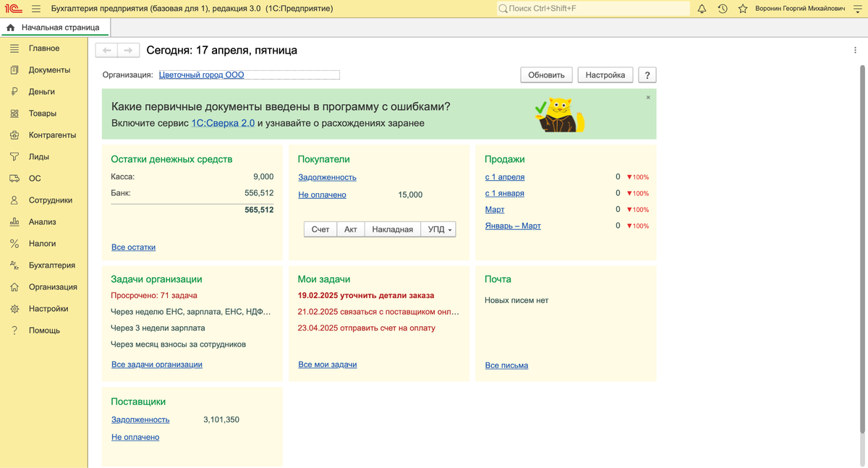868x468 pixels.
Task: Open the hamburger main menu icon
Action: point(36,9)
